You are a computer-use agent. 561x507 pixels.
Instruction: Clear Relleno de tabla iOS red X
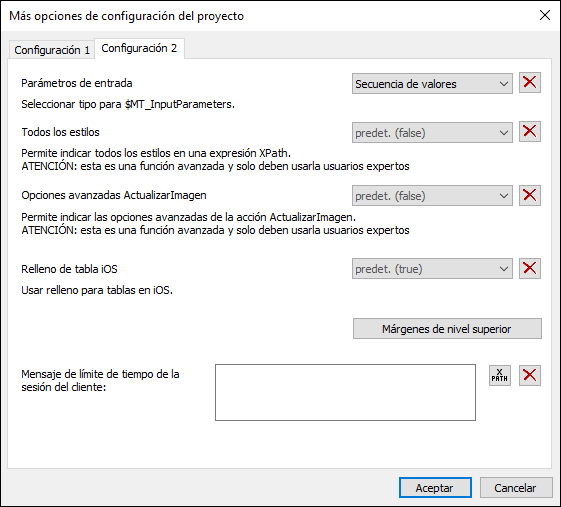tap(530, 268)
